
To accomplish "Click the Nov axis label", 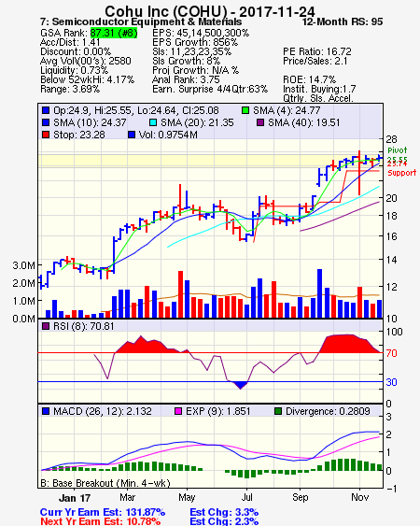I will coord(359,497).
